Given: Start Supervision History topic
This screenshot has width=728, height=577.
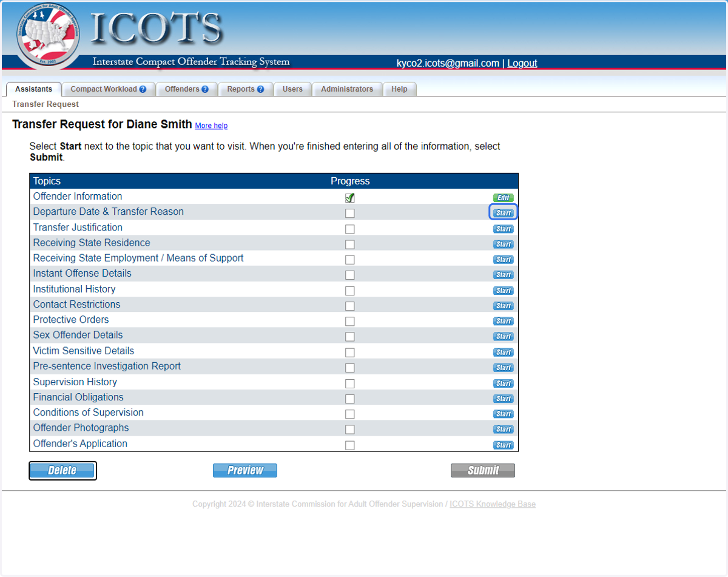Looking at the screenshot, I should point(503,383).
